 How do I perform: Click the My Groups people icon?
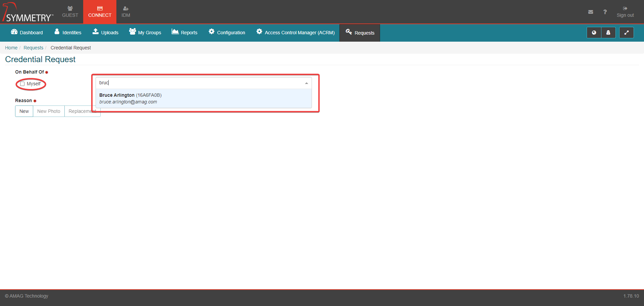click(132, 31)
